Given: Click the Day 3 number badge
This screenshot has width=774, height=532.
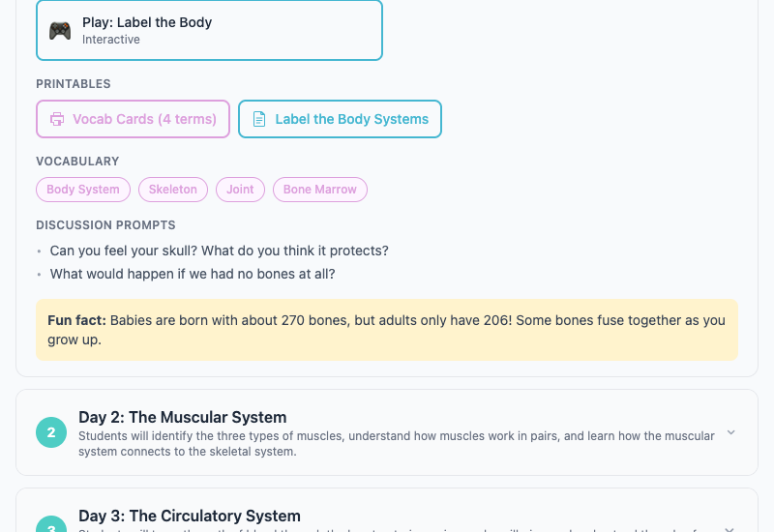Looking at the screenshot, I should tap(50, 526).
